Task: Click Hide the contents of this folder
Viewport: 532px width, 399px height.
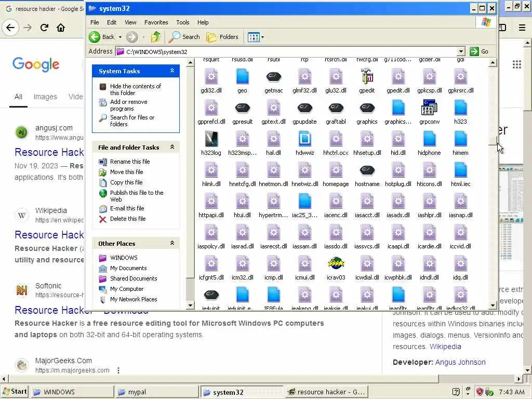Action: click(x=136, y=89)
